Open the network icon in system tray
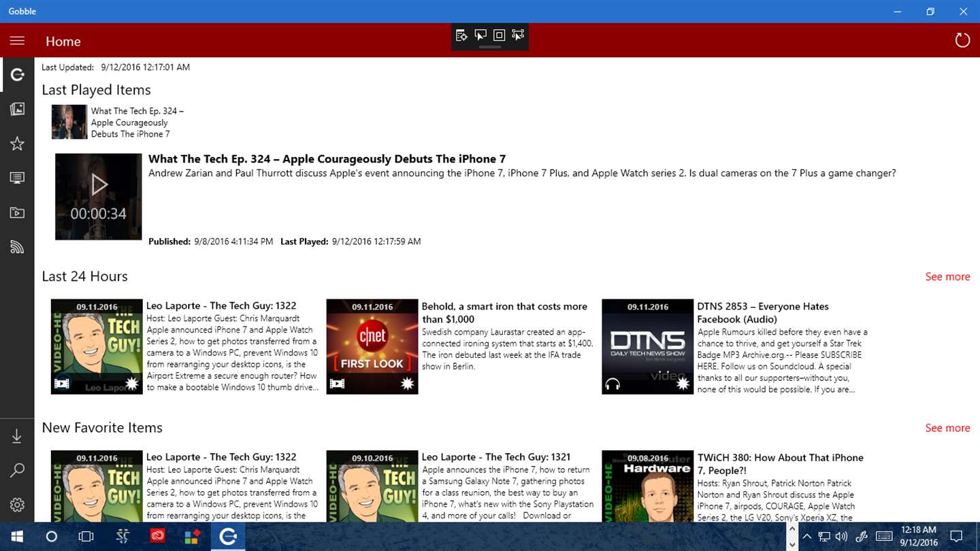980x551 pixels. point(824,537)
